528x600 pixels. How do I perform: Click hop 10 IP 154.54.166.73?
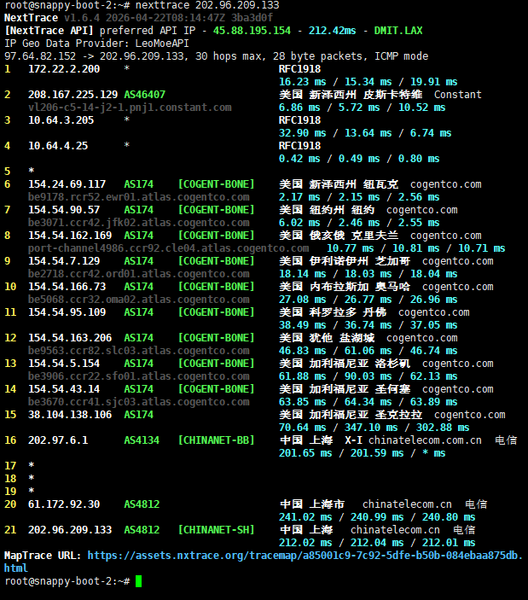click(67, 287)
